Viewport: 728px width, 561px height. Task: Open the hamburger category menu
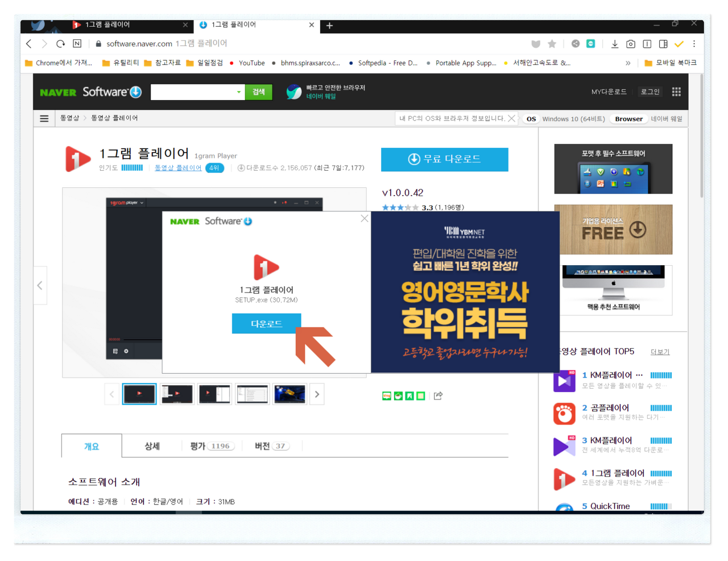(x=44, y=118)
